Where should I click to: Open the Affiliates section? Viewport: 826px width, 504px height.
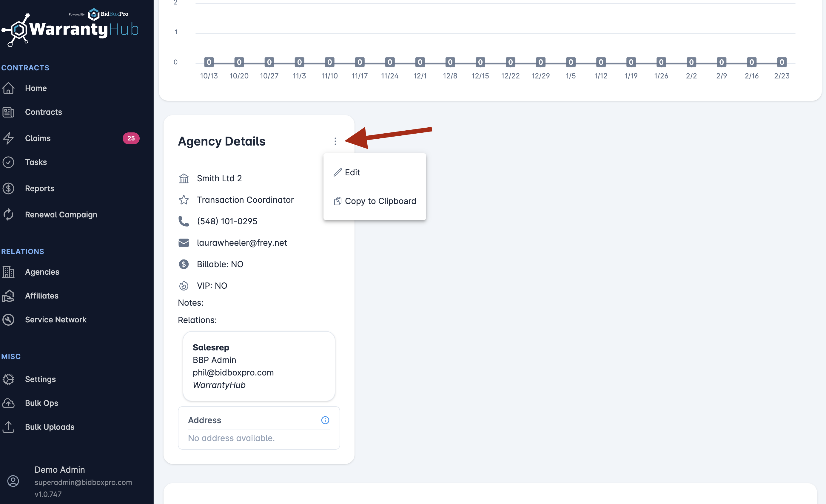point(41,296)
